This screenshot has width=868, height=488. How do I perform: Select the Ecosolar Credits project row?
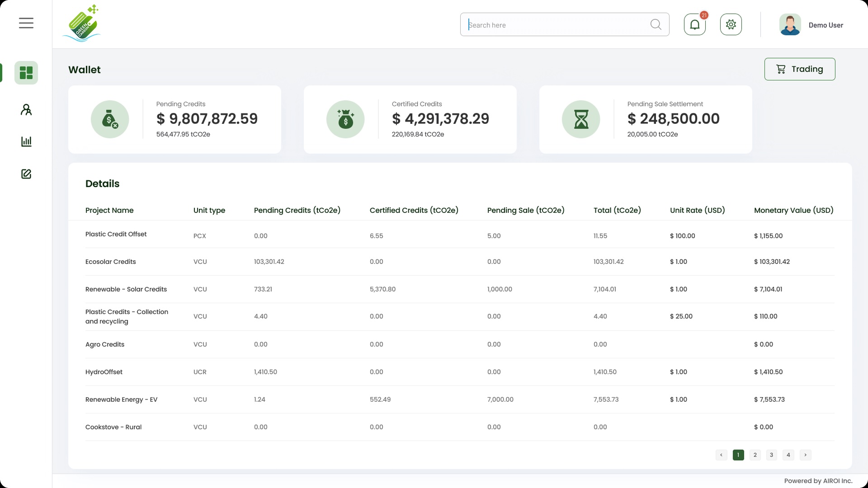111,262
